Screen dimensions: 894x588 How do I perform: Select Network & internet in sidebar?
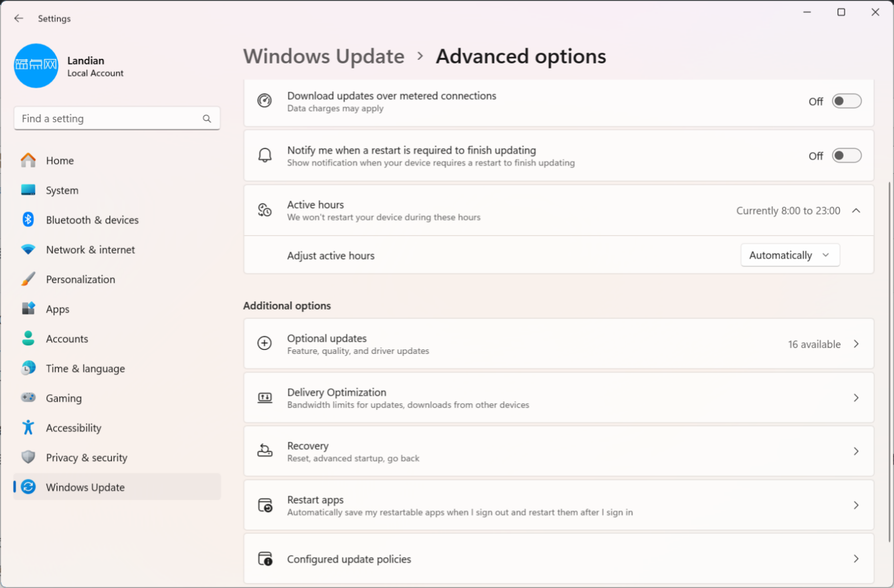(117, 249)
